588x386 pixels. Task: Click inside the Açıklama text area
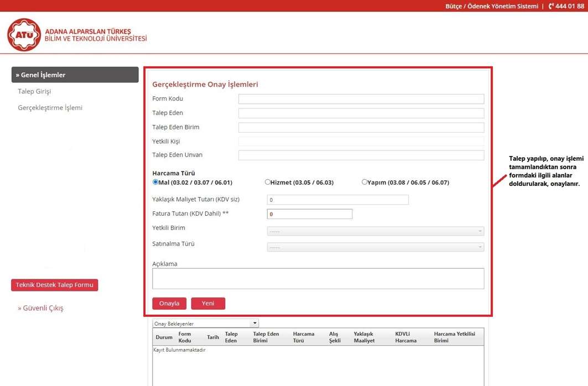tap(318, 279)
